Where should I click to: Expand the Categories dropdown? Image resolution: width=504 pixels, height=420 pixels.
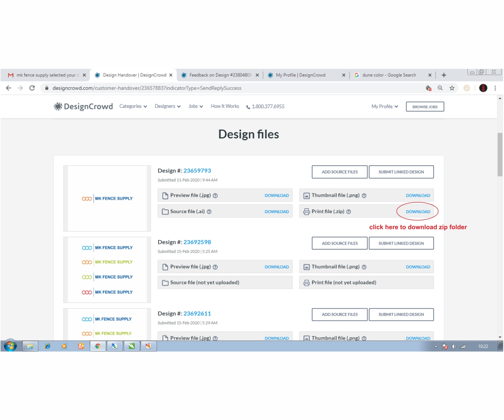coord(133,107)
